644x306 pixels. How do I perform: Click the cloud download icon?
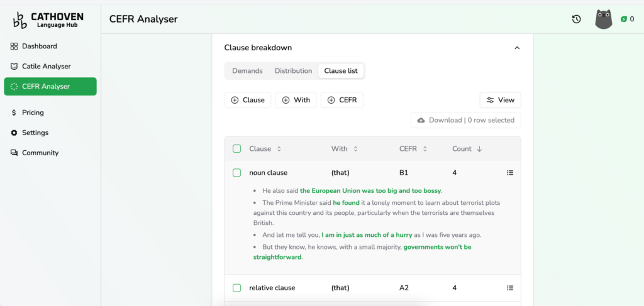point(421,120)
